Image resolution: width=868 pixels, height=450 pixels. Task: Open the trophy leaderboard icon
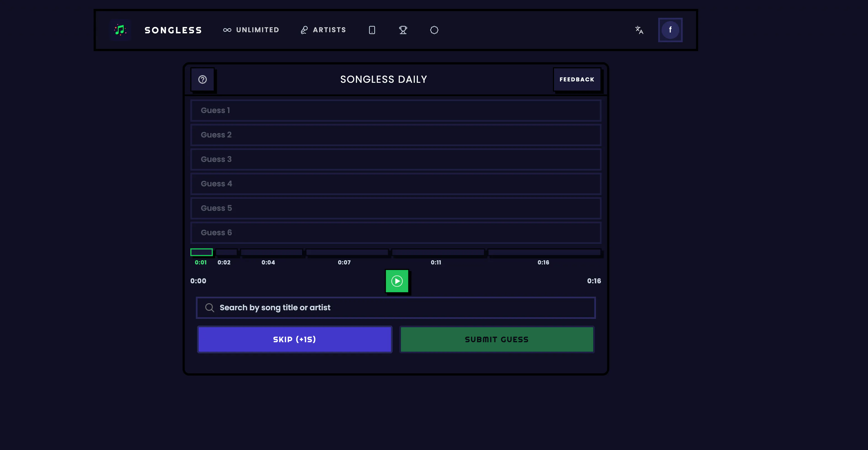point(403,30)
